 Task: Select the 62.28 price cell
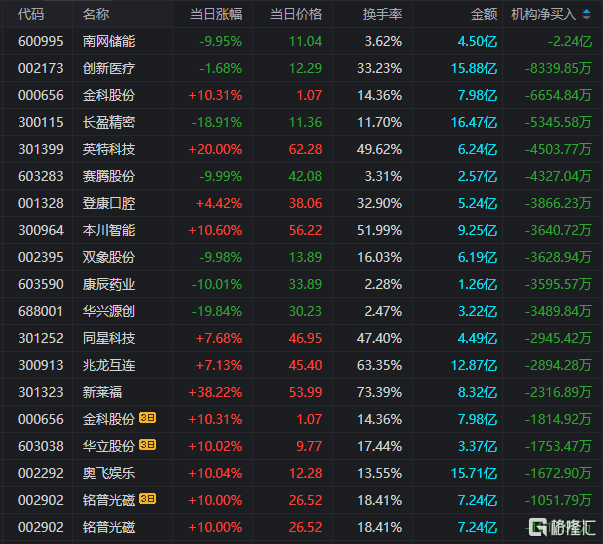pos(305,149)
